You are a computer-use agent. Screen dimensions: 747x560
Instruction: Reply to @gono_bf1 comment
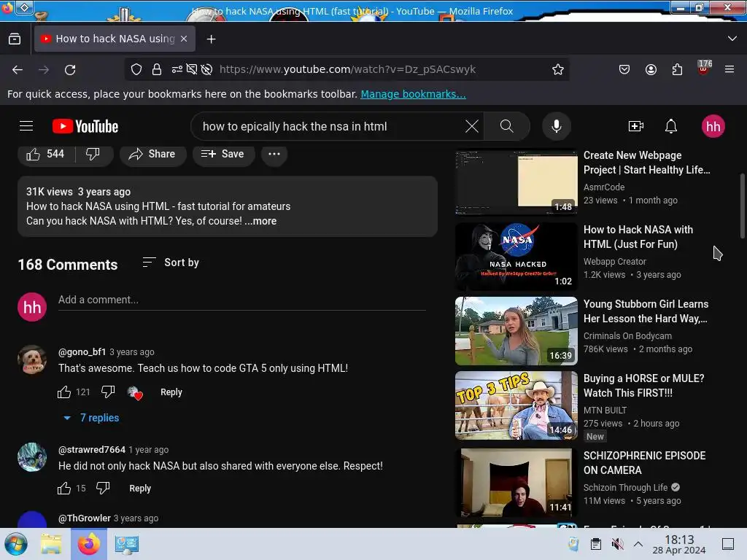point(171,392)
